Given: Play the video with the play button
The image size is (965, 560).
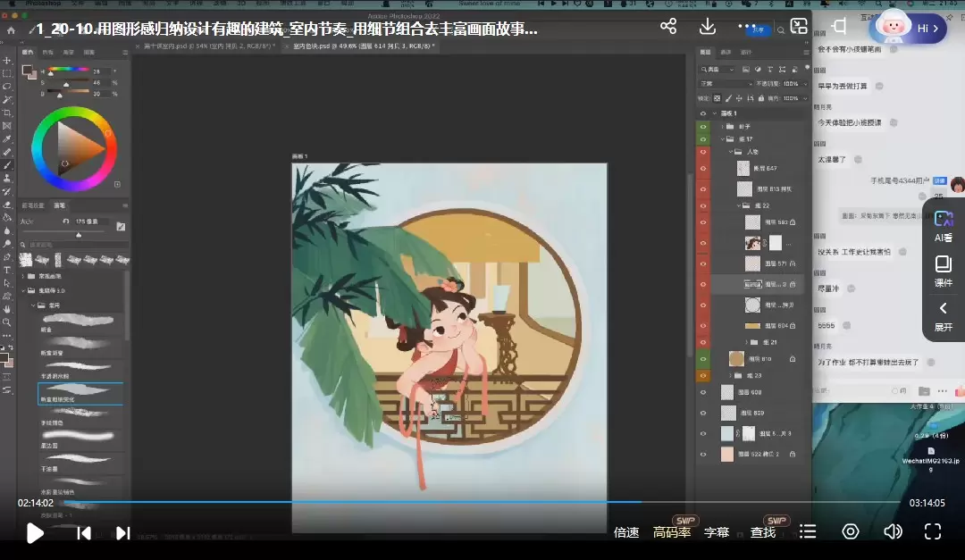Looking at the screenshot, I should (35, 533).
